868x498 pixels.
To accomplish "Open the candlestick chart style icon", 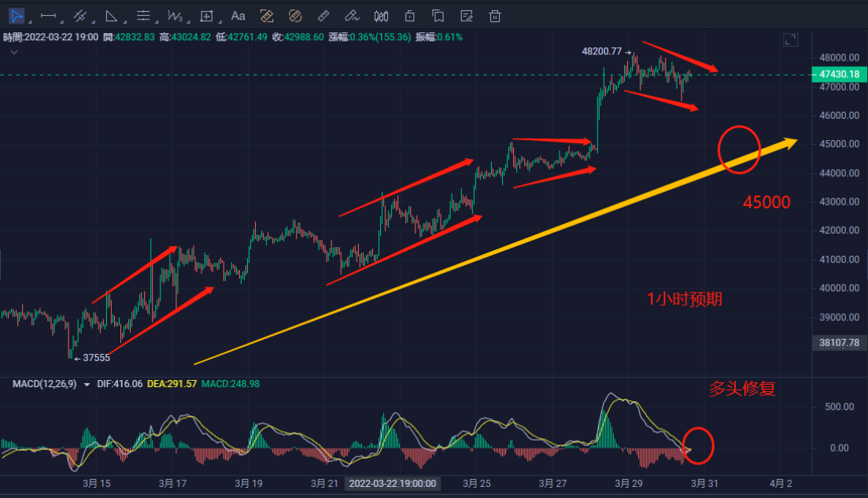I will 382,16.
